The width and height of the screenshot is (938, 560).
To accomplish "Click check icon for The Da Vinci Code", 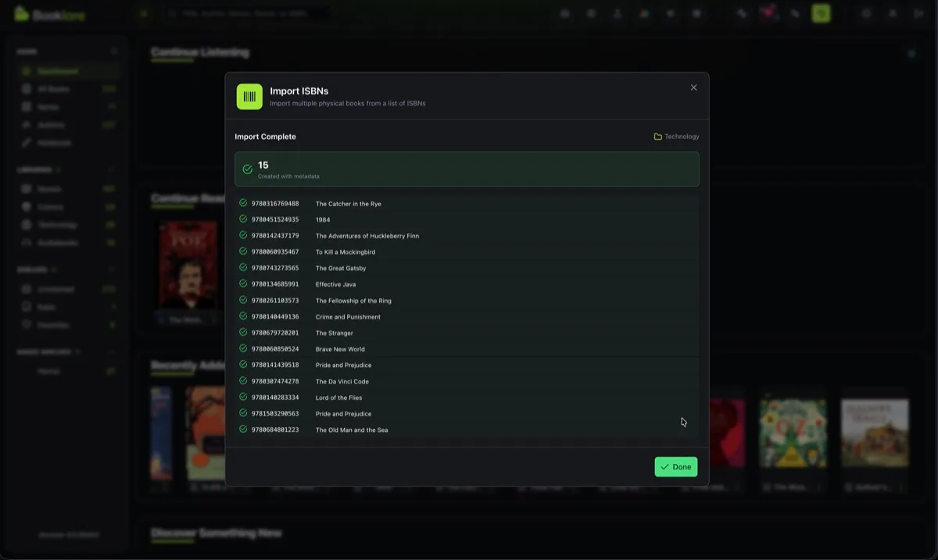I will point(243,381).
